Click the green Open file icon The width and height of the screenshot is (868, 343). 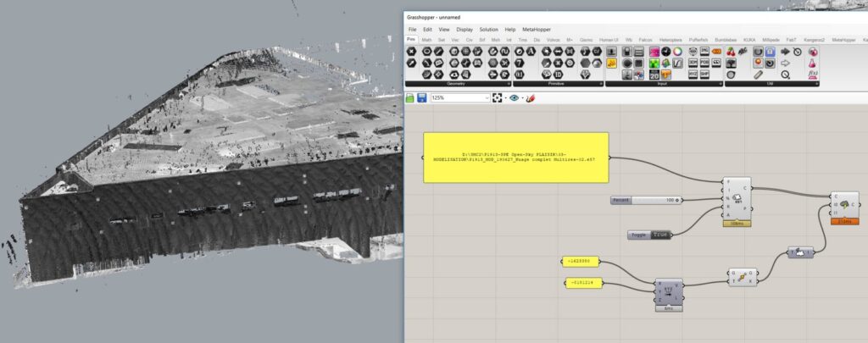pyautogui.click(x=410, y=98)
